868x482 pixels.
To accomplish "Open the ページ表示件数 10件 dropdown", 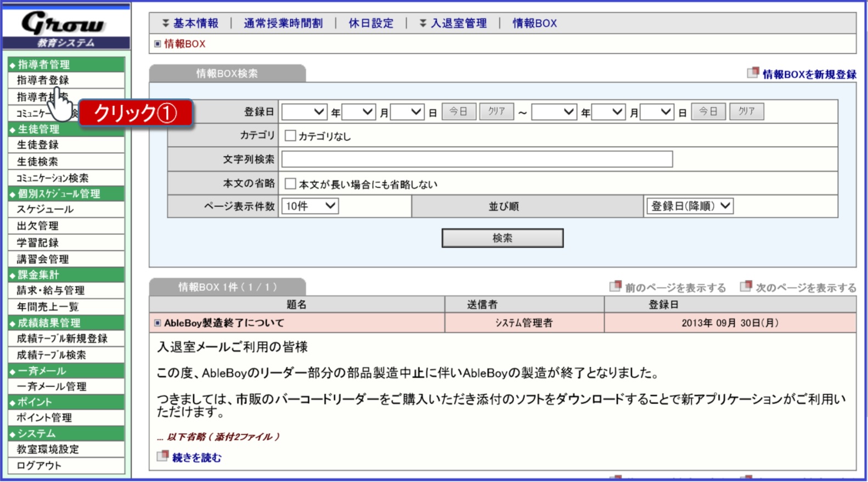I will (x=310, y=206).
